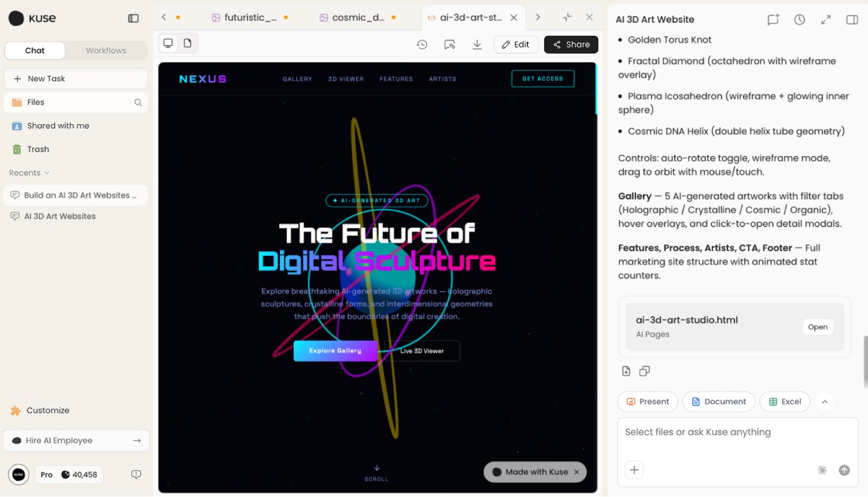Click the Pro plan badge
868x497 pixels.
[x=47, y=475]
